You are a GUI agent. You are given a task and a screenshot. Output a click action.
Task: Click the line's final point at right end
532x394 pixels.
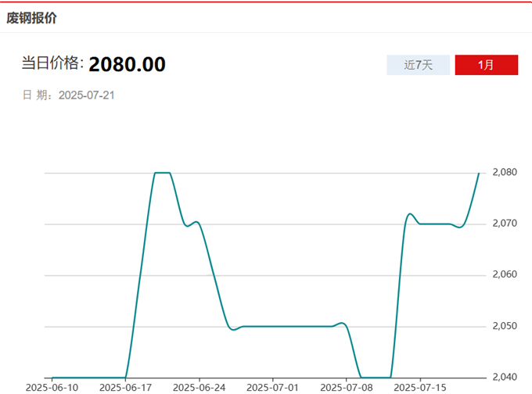(x=479, y=173)
